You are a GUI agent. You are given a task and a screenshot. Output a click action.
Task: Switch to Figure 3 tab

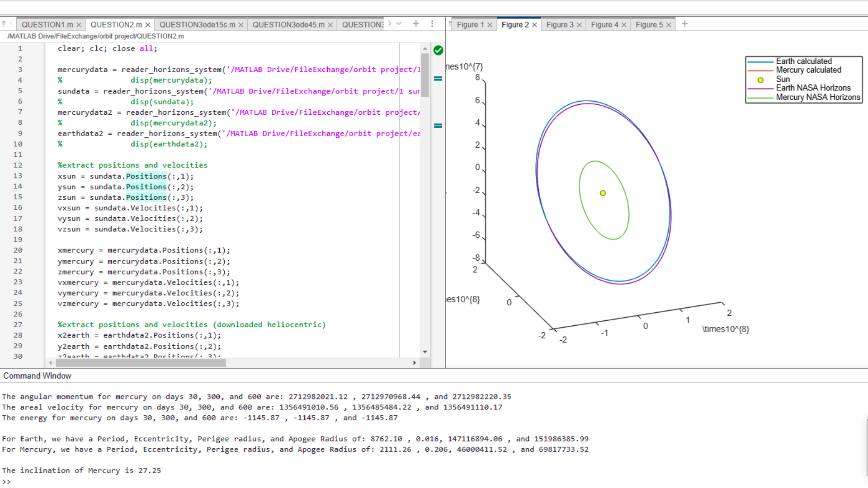coord(560,25)
